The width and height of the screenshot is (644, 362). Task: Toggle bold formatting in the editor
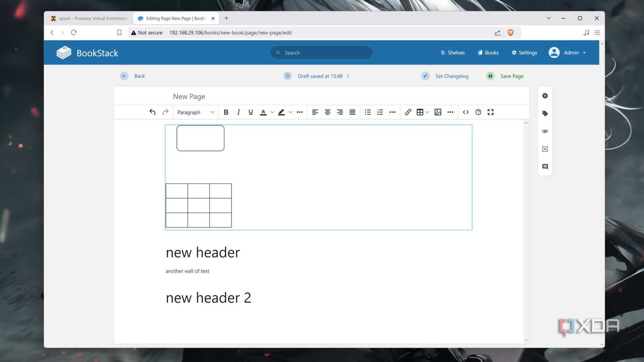tap(226, 112)
